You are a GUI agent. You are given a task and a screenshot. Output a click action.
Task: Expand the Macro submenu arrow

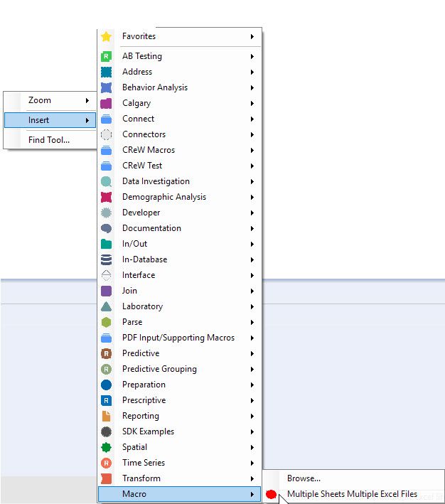click(252, 494)
